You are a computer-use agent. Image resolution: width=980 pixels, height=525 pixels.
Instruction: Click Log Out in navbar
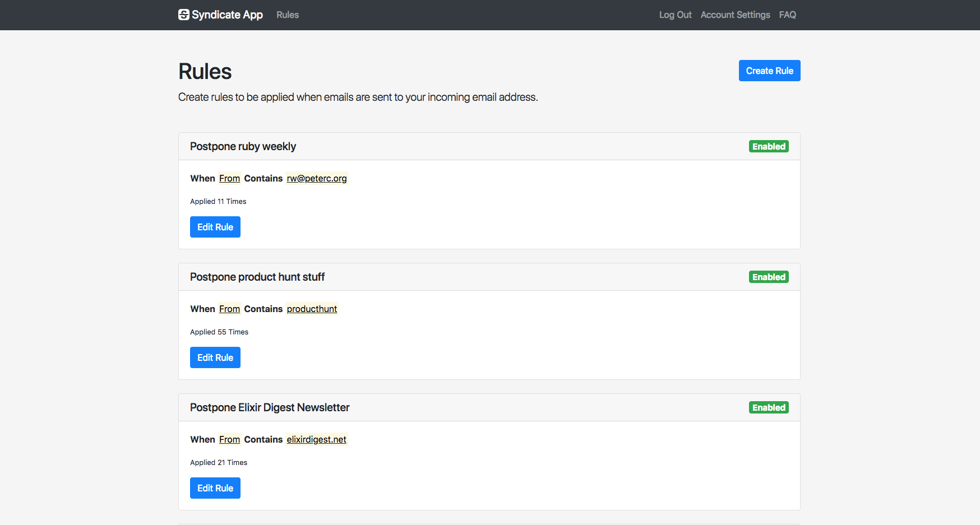coord(675,15)
